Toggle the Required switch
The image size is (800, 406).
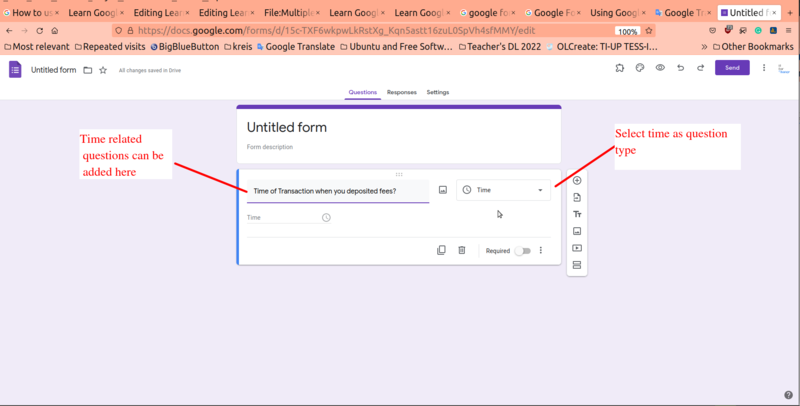(522, 251)
